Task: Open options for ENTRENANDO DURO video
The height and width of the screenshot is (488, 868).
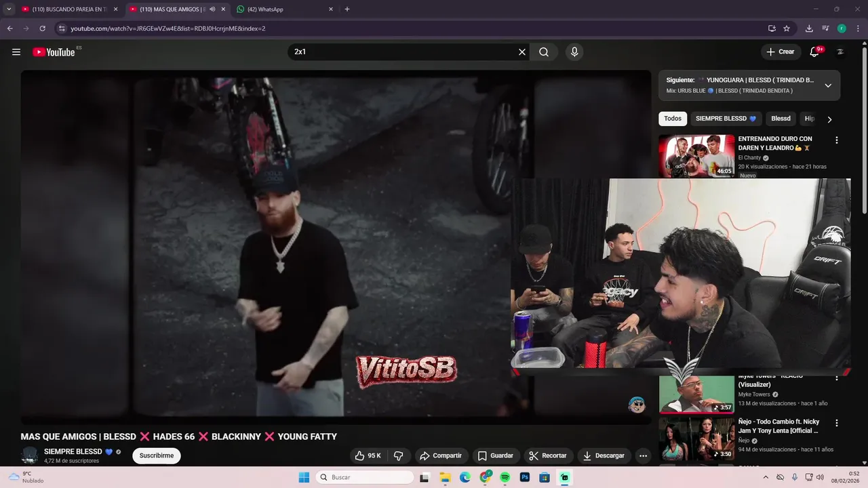Action: (836, 140)
